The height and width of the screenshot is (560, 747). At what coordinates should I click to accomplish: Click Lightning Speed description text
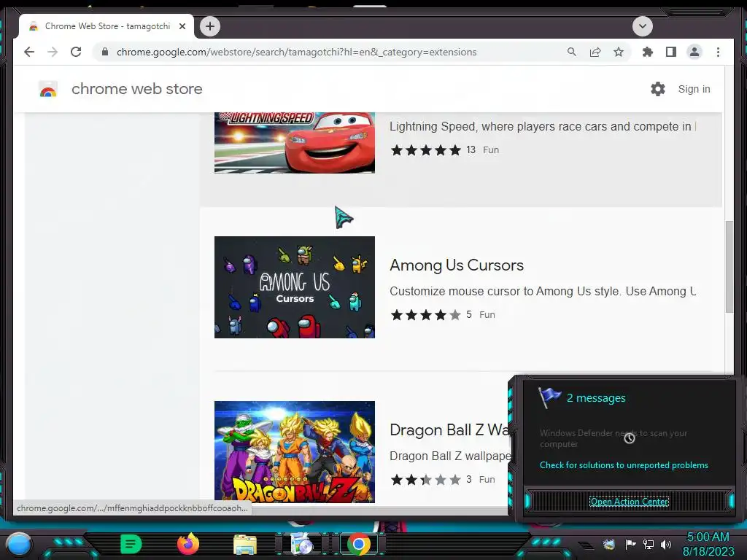pos(543,126)
